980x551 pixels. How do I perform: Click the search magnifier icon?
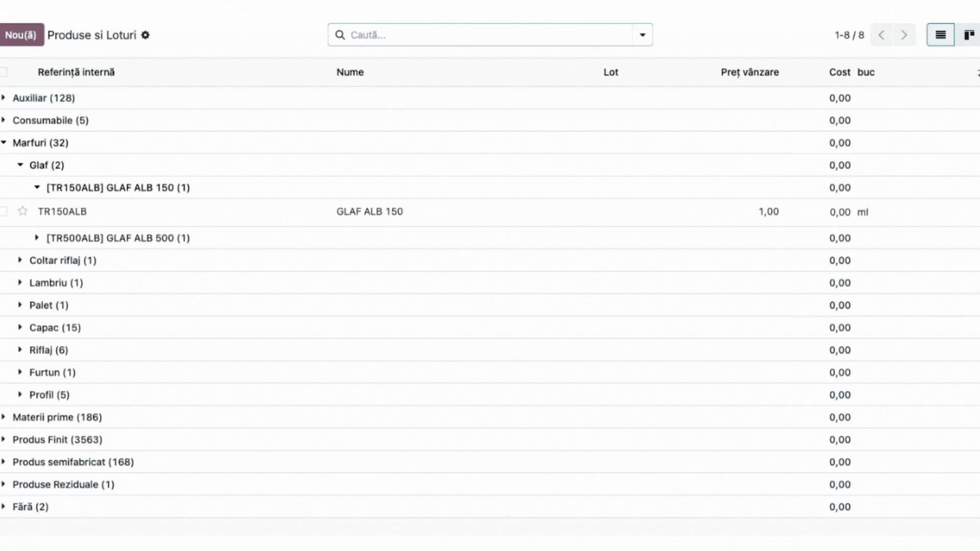point(340,35)
